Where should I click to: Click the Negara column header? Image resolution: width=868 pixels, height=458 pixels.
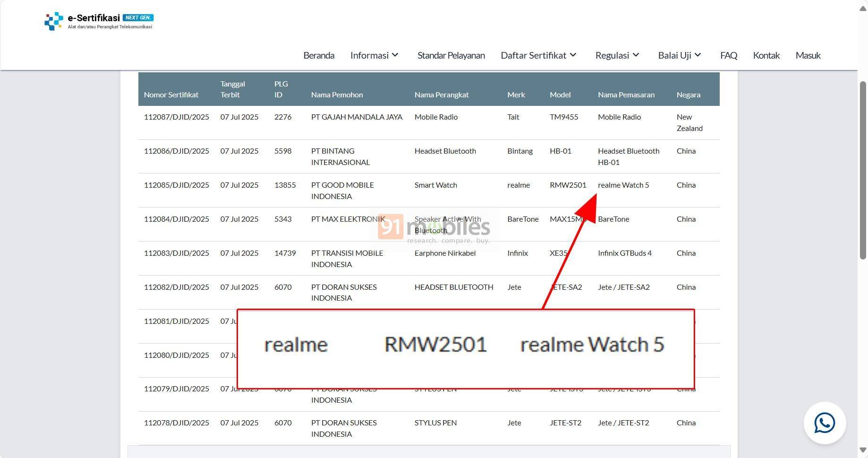688,95
